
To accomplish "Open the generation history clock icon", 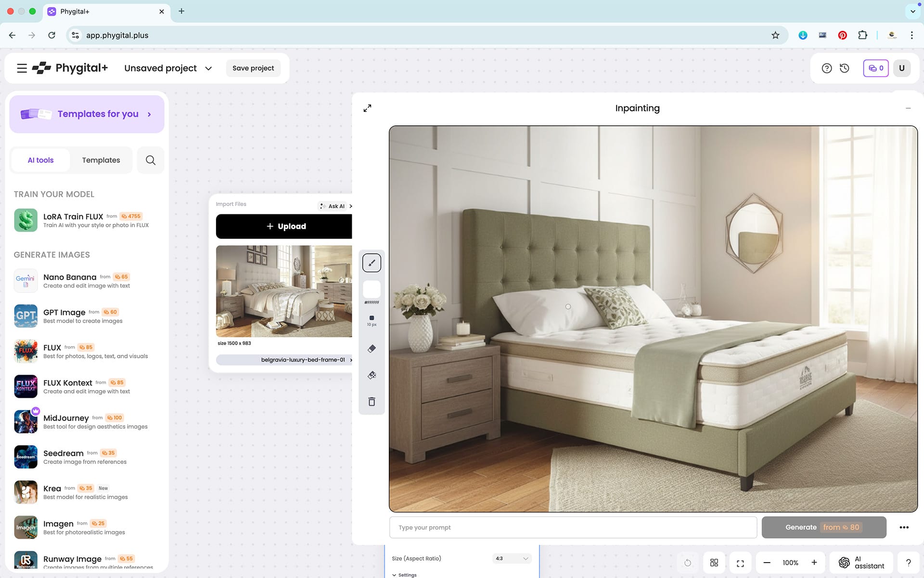I will pos(845,68).
